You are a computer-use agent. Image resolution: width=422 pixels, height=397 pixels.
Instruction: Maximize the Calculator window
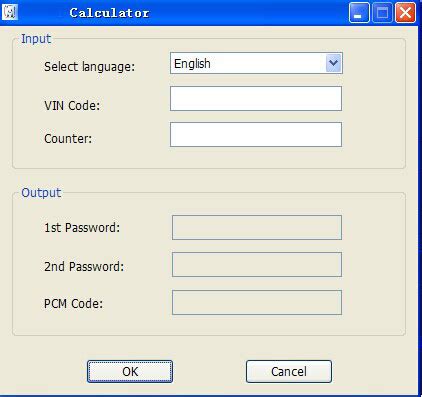click(382, 13)
